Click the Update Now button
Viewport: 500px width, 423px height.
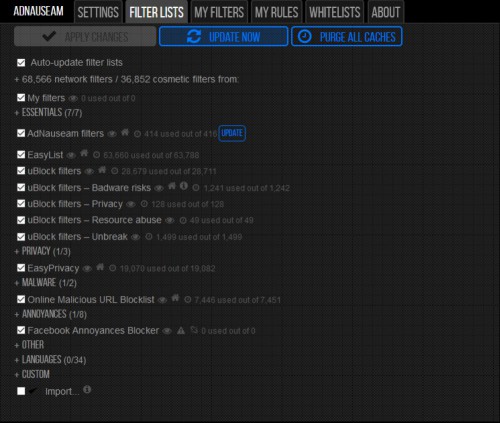(x=223, y=36)
